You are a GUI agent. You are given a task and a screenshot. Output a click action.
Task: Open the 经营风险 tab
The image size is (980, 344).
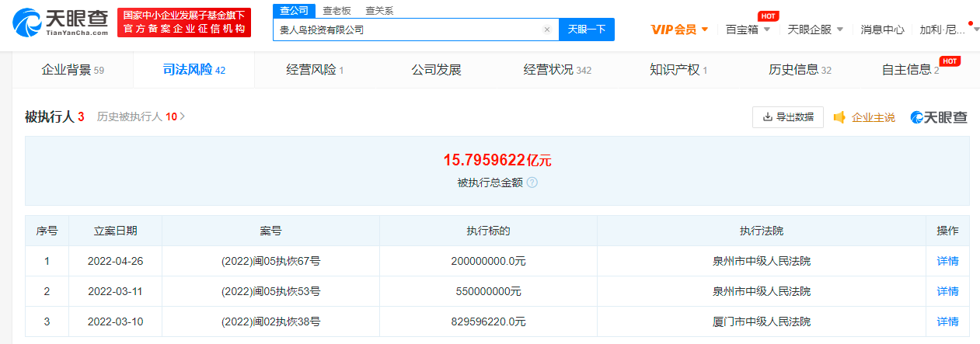(x=314, y=70)
